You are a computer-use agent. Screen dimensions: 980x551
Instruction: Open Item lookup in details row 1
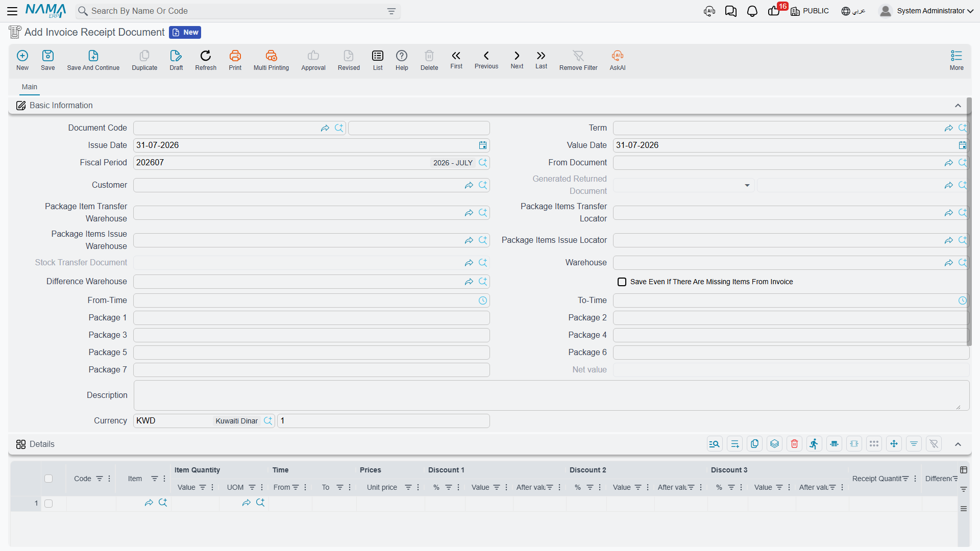click(163, 503)
